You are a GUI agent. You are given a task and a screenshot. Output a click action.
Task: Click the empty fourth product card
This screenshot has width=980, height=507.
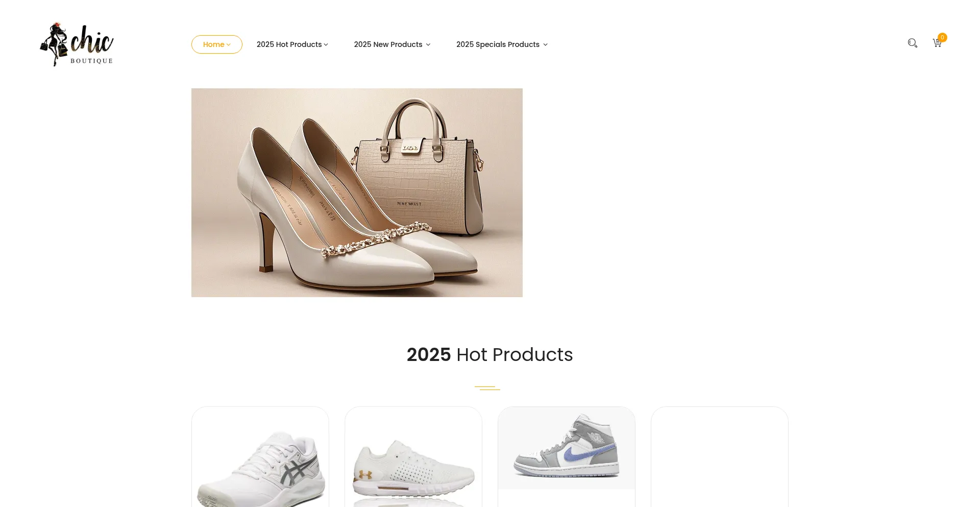coord(720,457)
